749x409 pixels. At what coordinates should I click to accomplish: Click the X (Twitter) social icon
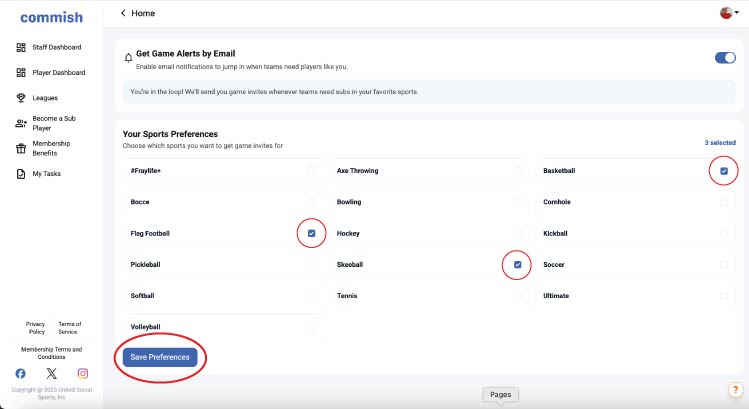[x=52, y=374]
